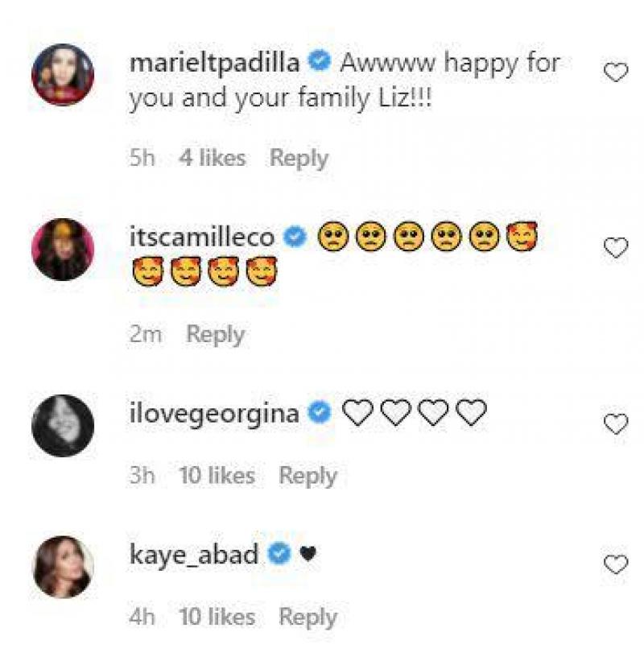View the 4 likes on marieltpadilla's comment
The height and width of the screenshot is (665, 644).
click(x=213, y=159)
